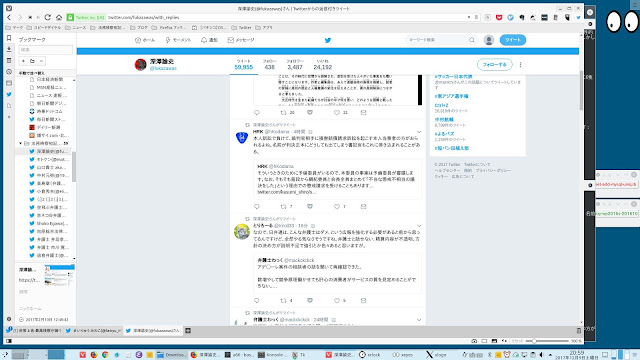Click the new tab plus button

point(188,331)
